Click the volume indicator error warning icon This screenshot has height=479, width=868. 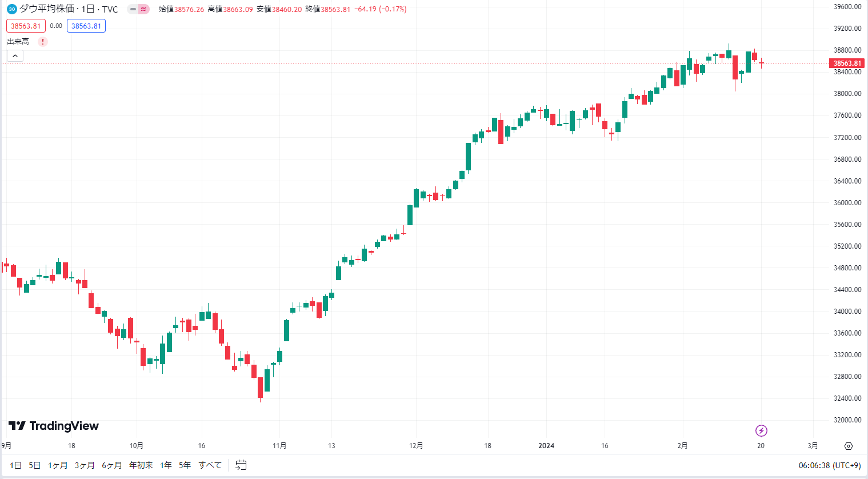[x=43, y=42]
